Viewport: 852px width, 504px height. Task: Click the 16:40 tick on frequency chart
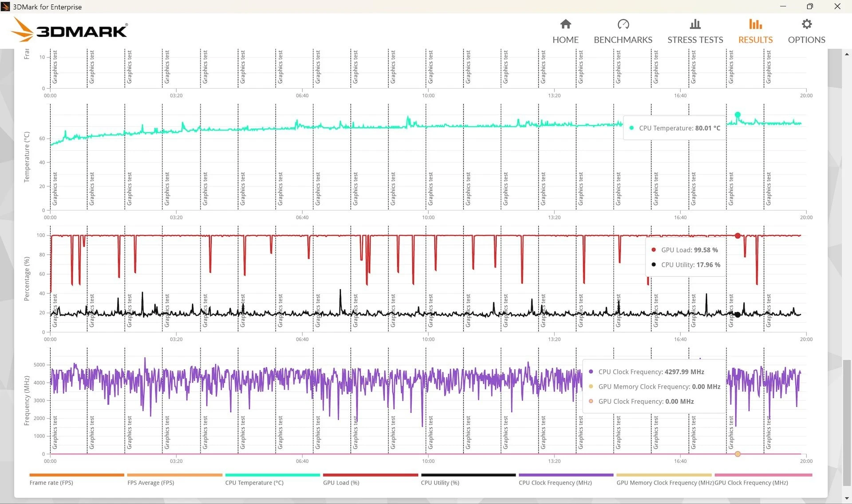680,461
